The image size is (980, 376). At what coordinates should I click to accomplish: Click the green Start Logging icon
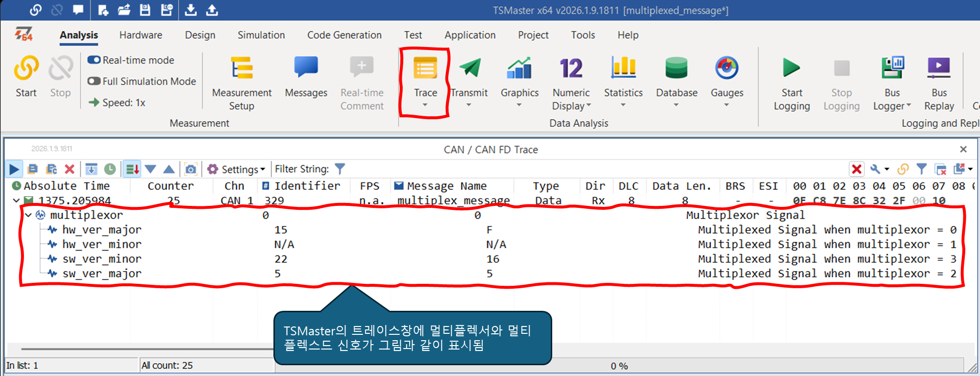[x=791, y=68]
